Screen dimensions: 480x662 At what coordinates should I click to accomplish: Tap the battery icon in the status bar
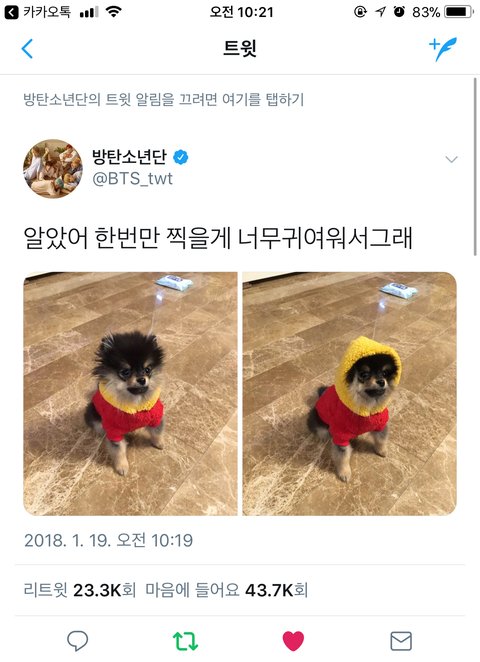[459, 12]
